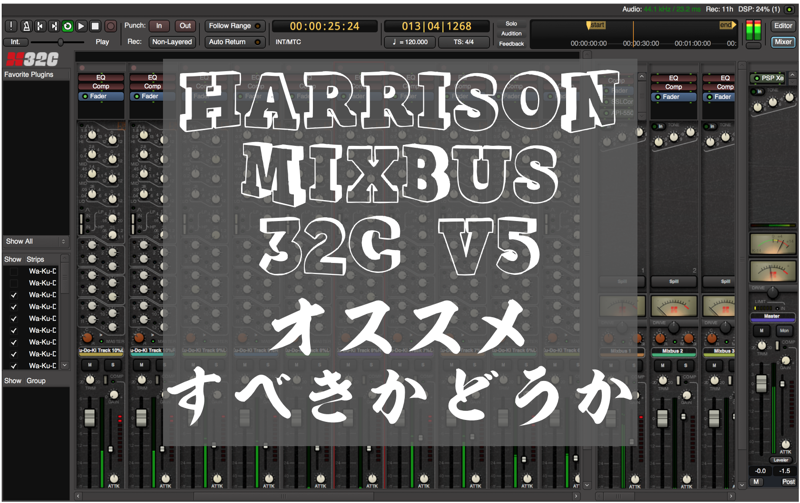This screenshot has height=503, width=800.
Task: Stop transport with the stop icon
Action: pos(95,26)
